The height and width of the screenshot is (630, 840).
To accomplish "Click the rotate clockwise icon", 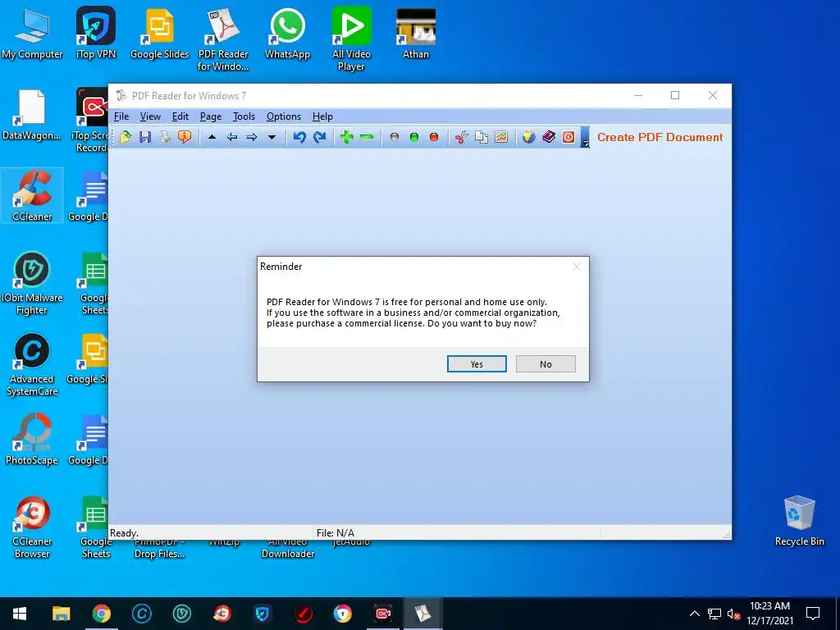I will pos(320,137).
